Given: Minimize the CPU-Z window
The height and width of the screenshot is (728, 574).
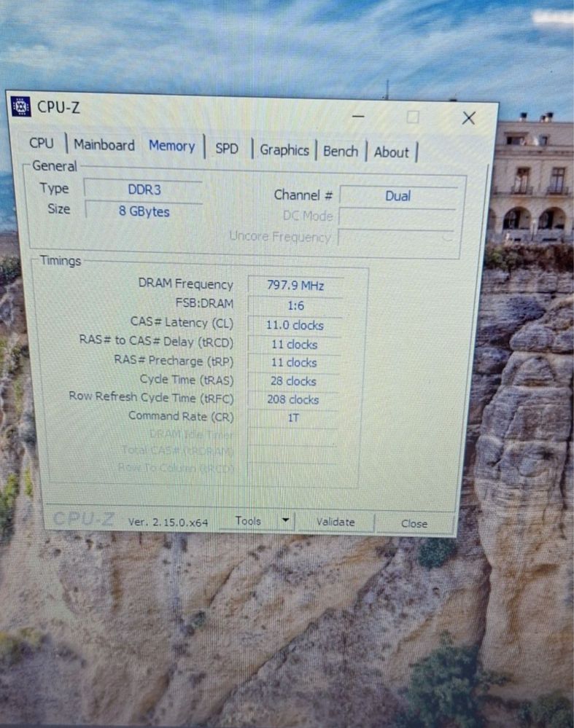Looking at the screenshot, I should click(x=358, y=116).
